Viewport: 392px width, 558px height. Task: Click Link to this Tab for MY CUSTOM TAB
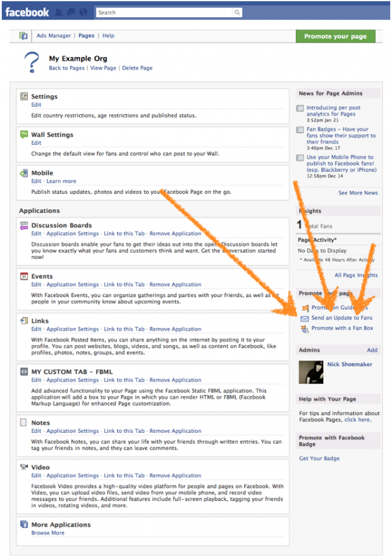pos(125,380)
